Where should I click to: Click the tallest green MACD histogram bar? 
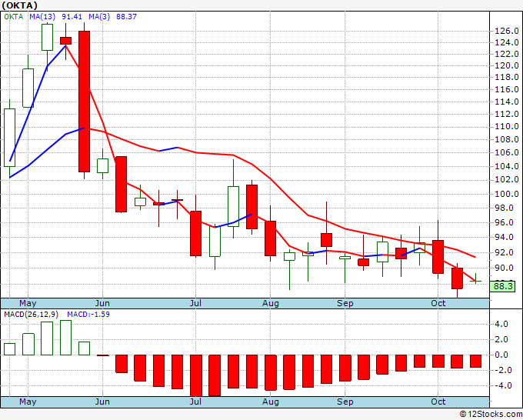coord(65,338)
